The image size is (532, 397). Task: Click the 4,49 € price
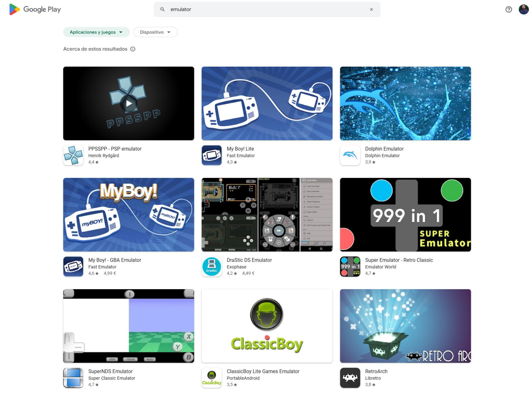248,273
